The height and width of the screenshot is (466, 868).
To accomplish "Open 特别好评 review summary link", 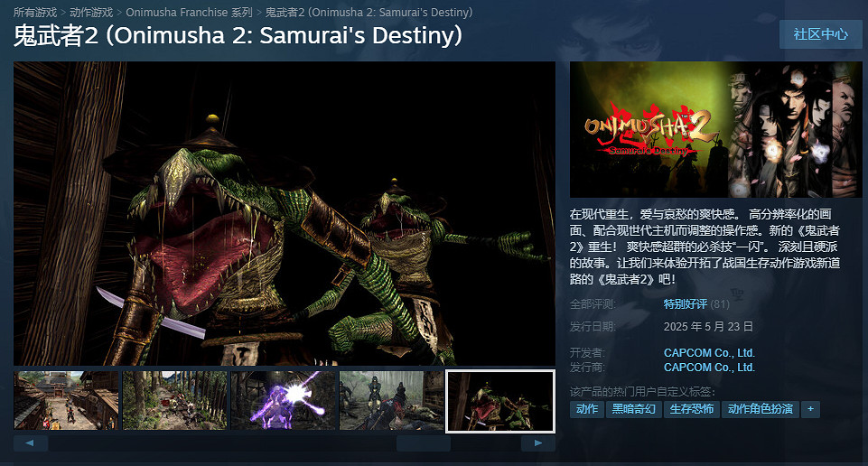I will click(x=686, y=303).
